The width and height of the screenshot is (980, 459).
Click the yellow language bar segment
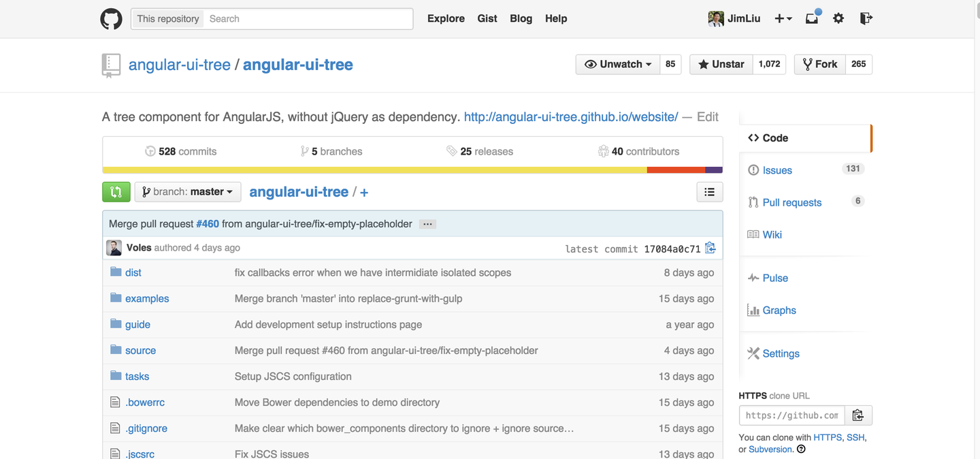point(374,170)
